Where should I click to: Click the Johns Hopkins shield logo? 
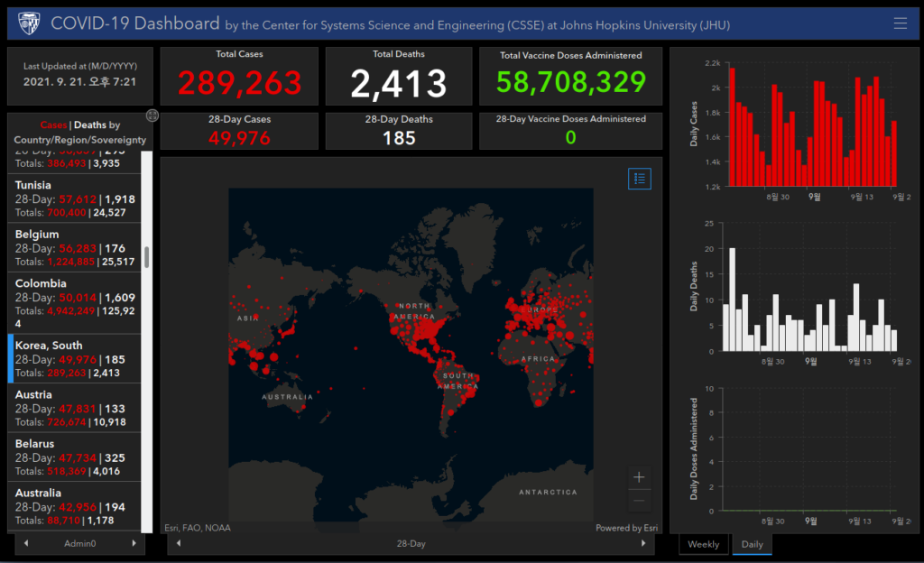(x=29, y=23)
